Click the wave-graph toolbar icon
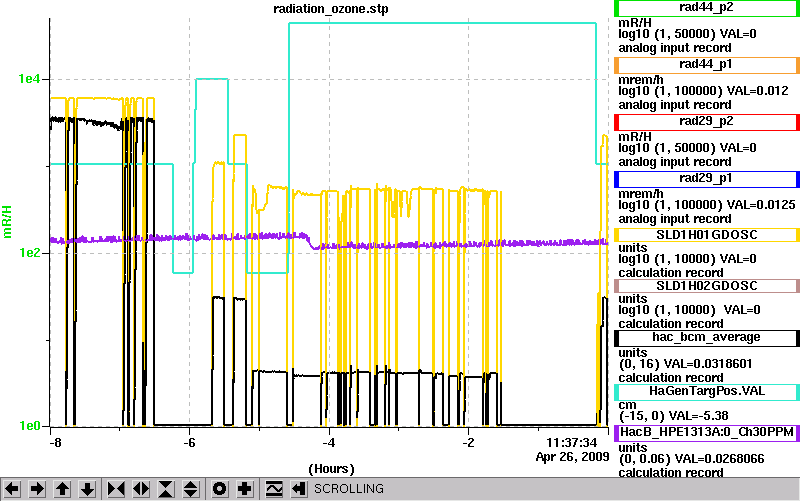Screen dimensions: 800x501 (x=274, y=489)
